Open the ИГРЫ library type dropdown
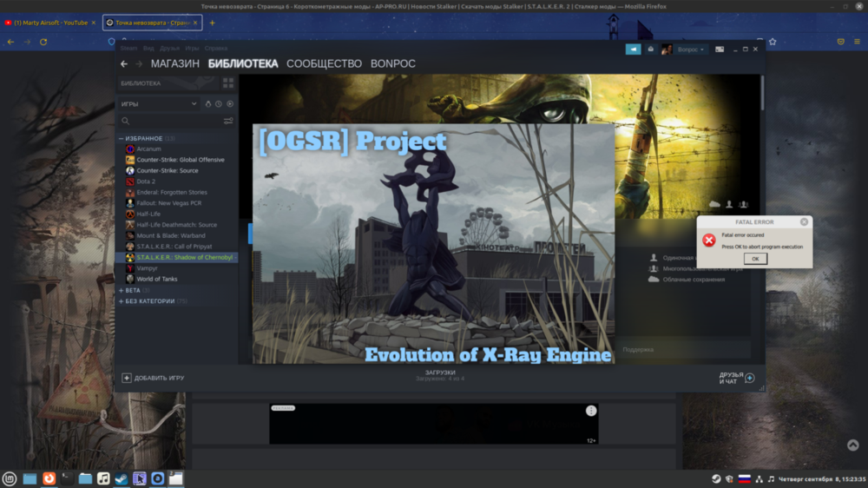This screenshot has height=488, width=868. [x=160, y=104]
